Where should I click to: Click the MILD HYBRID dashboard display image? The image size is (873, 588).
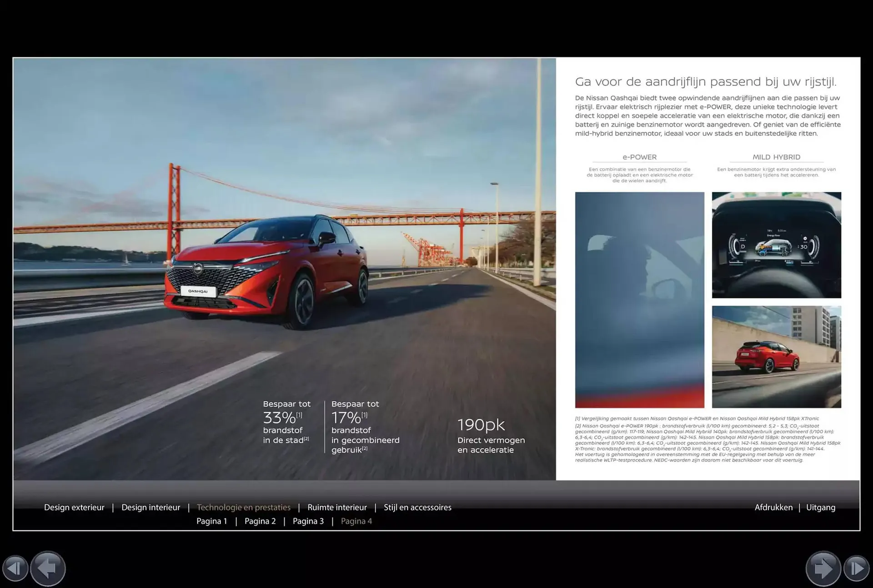(x=776, y=245)
